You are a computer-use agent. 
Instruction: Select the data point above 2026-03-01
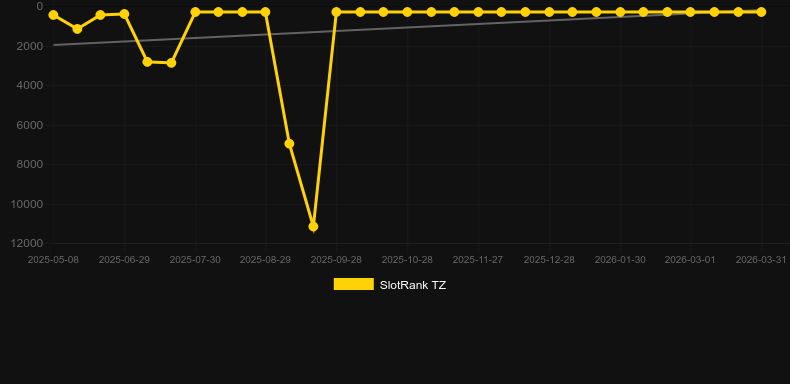coord(690,12)
